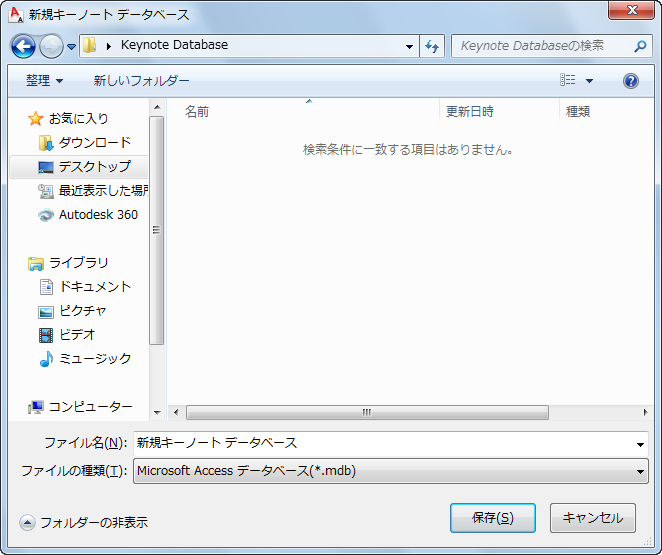
Task: Click the refresh button beside address bar
Action: [432, 46]
